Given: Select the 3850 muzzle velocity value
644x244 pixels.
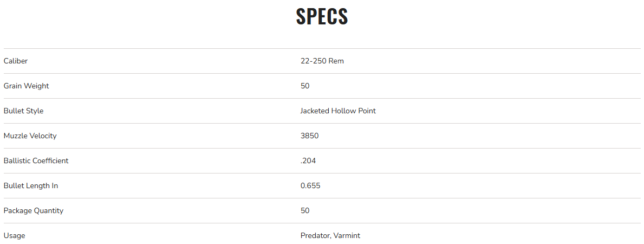Looking at the screenshot, I should (309, 136).
